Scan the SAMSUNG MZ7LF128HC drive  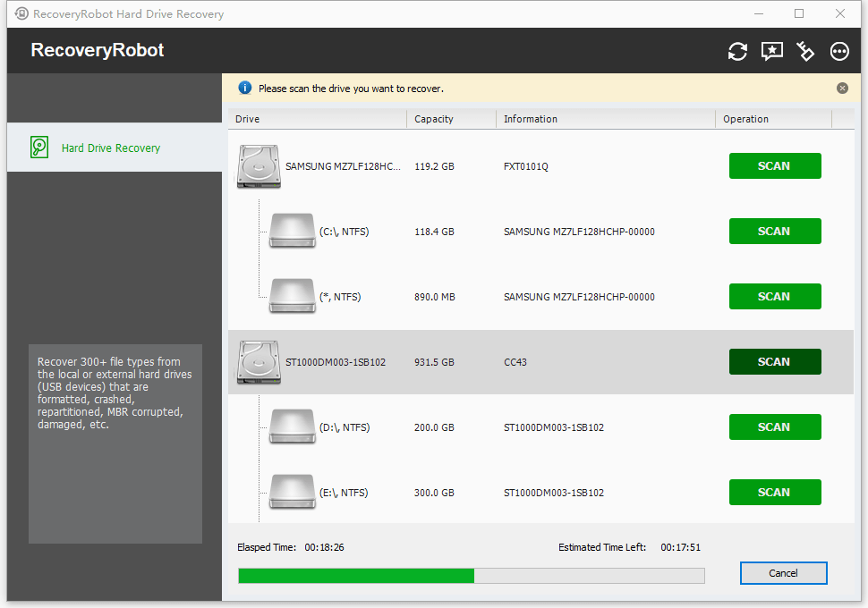pos(774,165)
